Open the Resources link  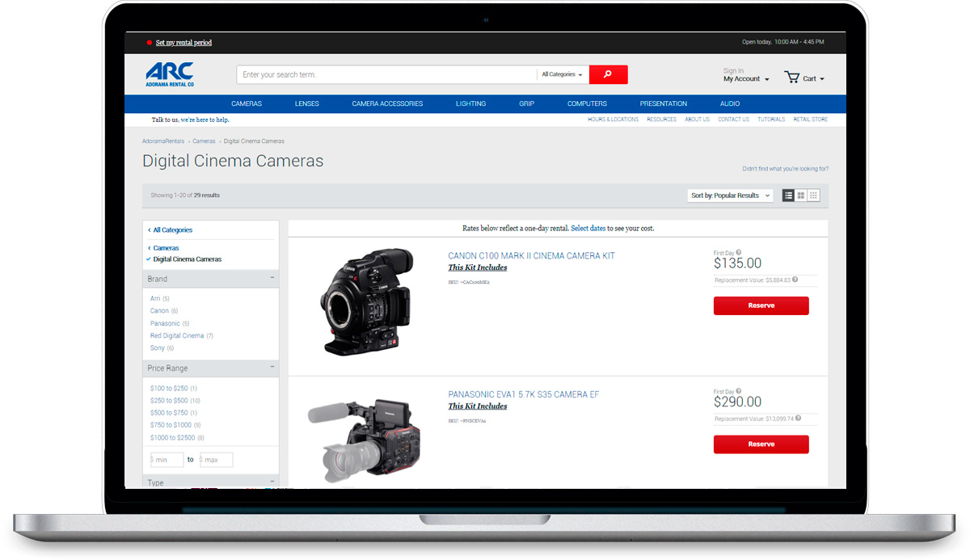point(661,120)
